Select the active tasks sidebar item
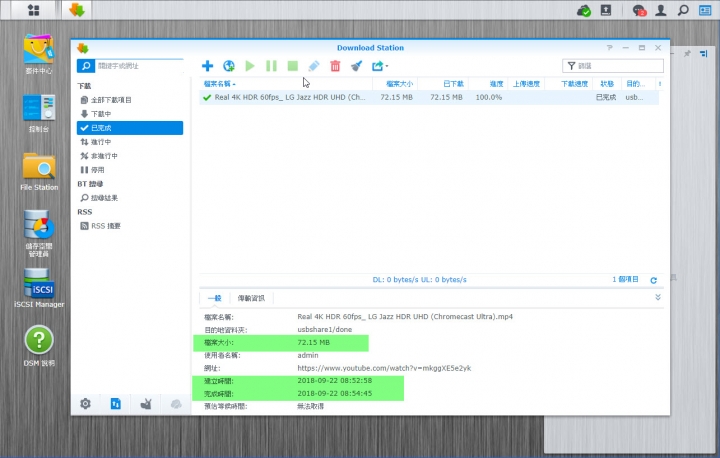 coord(130,142)
